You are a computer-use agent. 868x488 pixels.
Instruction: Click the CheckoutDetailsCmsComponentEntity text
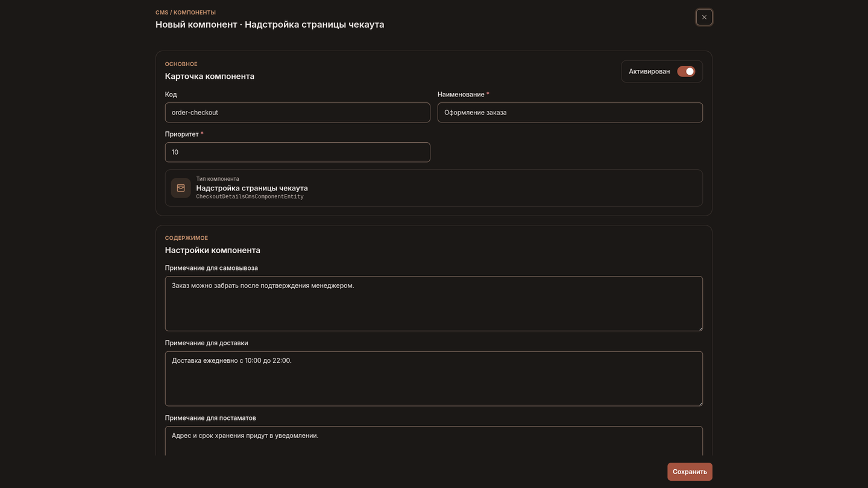tap(250, 197)
